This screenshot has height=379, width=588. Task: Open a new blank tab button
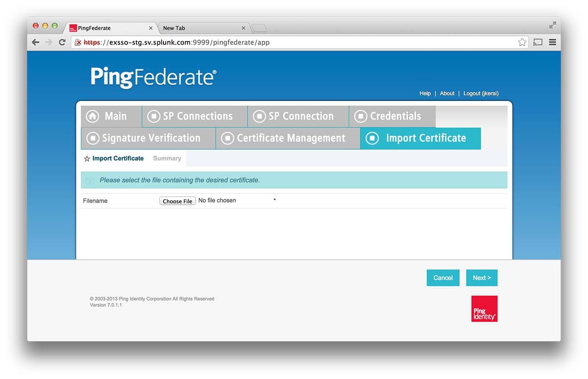click(259, 28)
